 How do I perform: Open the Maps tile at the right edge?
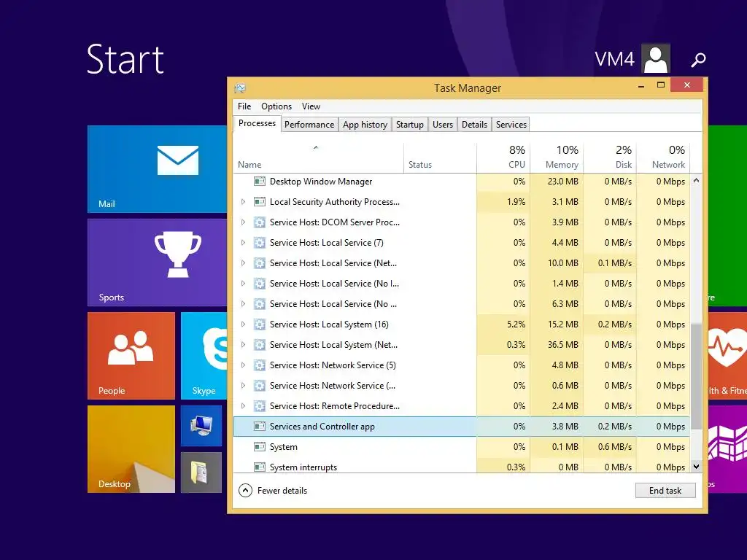[x=727, y=448]
